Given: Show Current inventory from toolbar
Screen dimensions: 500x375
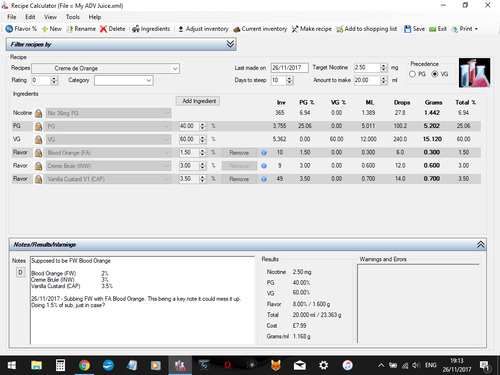Looking at the screenshot, I should point(260,29).
